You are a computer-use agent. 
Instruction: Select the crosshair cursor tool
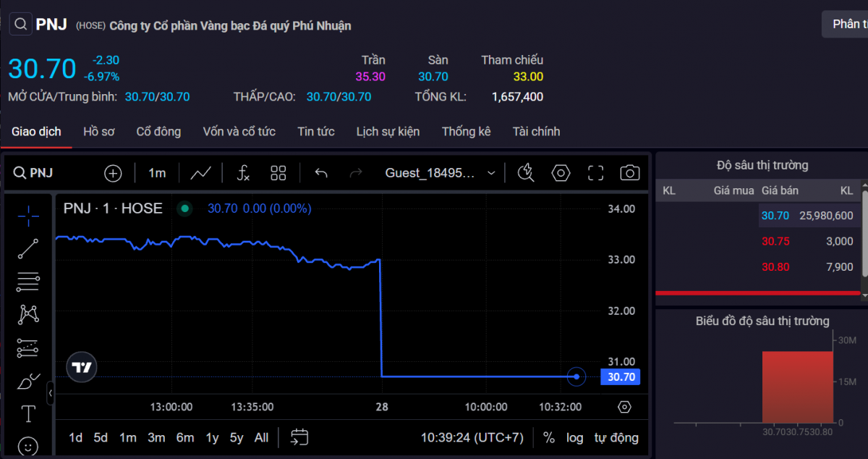click(x=28, y=216)
